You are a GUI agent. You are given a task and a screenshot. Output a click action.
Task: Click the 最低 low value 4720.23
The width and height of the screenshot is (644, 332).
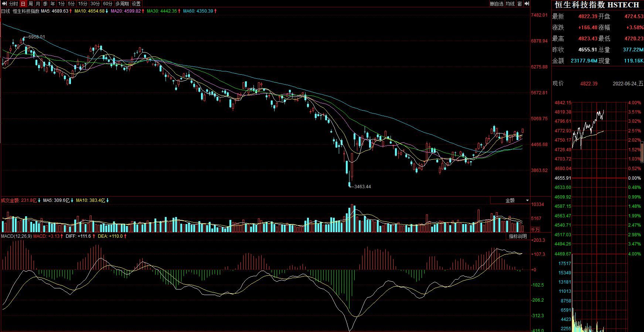point(634,39)
